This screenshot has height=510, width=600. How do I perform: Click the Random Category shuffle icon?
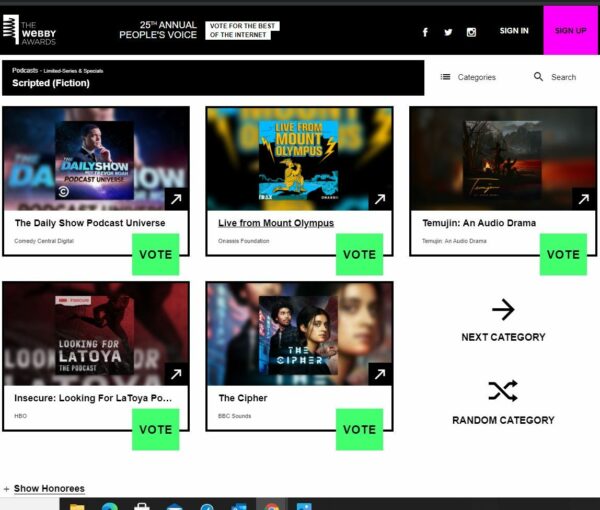503,391
